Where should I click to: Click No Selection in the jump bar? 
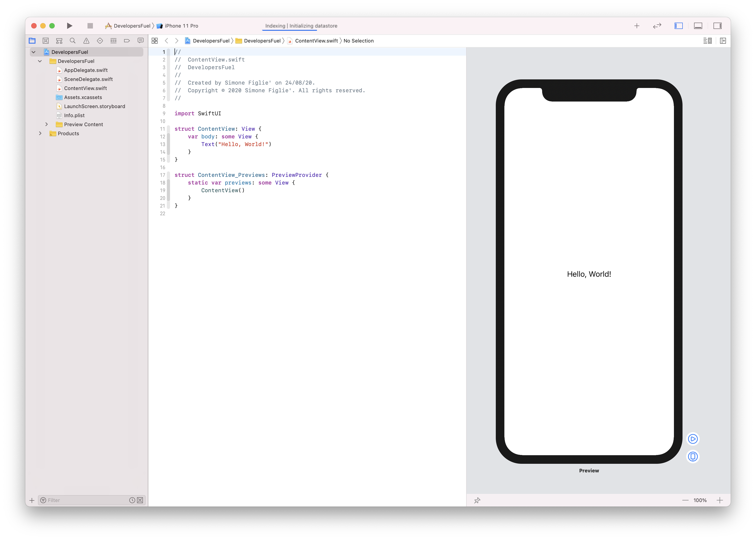[358, 40]
